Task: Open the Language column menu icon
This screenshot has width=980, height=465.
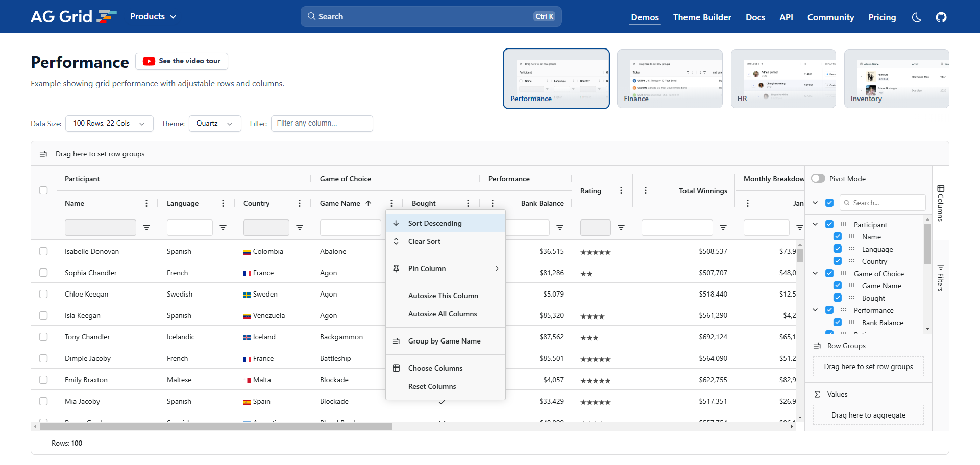Action: click(x=223, y=203)
